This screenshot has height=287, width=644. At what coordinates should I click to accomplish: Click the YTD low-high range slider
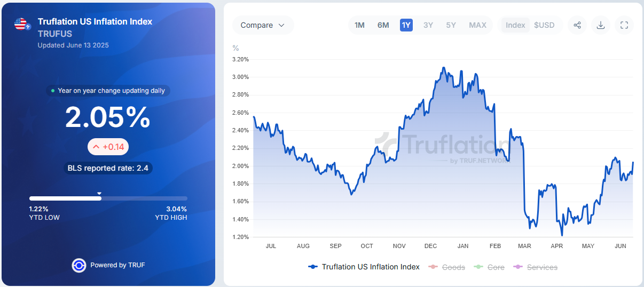(108, 198)
